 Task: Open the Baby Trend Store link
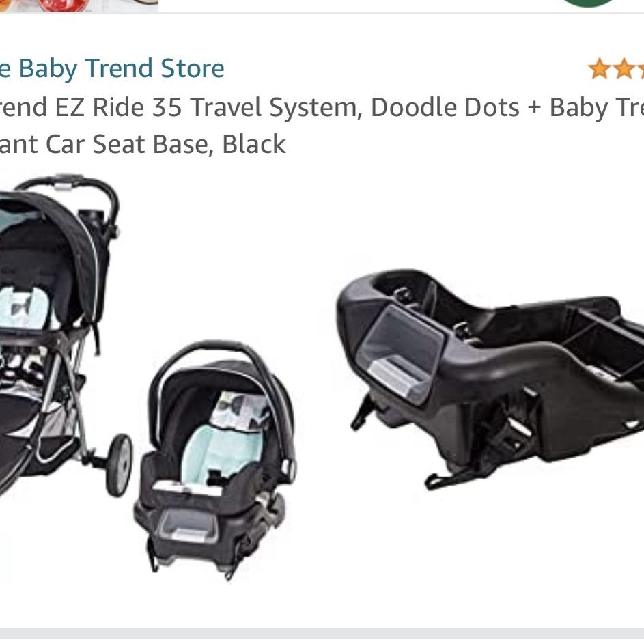point(112,68)
